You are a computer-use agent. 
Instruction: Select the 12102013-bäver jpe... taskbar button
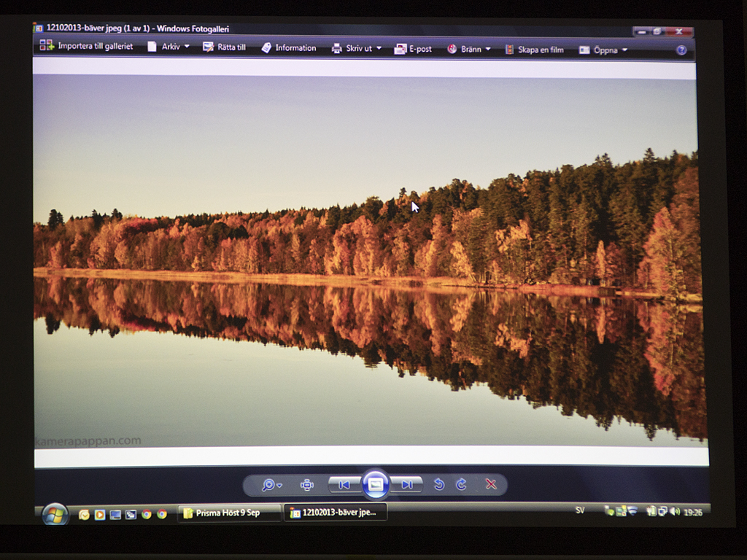coord(336,513)
